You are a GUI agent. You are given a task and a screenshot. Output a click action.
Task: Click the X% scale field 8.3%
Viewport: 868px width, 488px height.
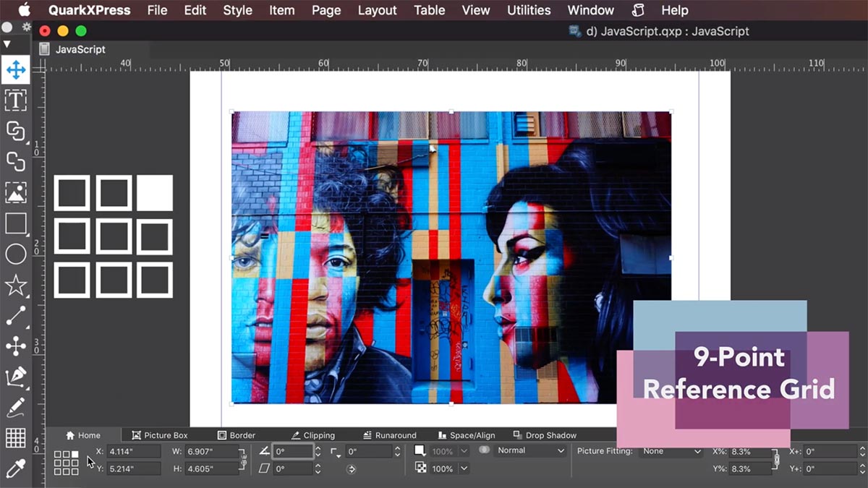[751, 451]
